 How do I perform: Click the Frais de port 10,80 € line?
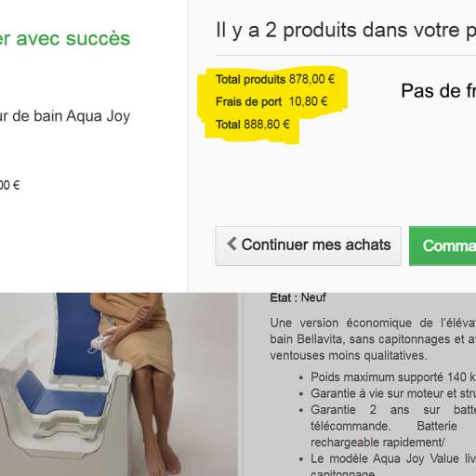[271, 101]
